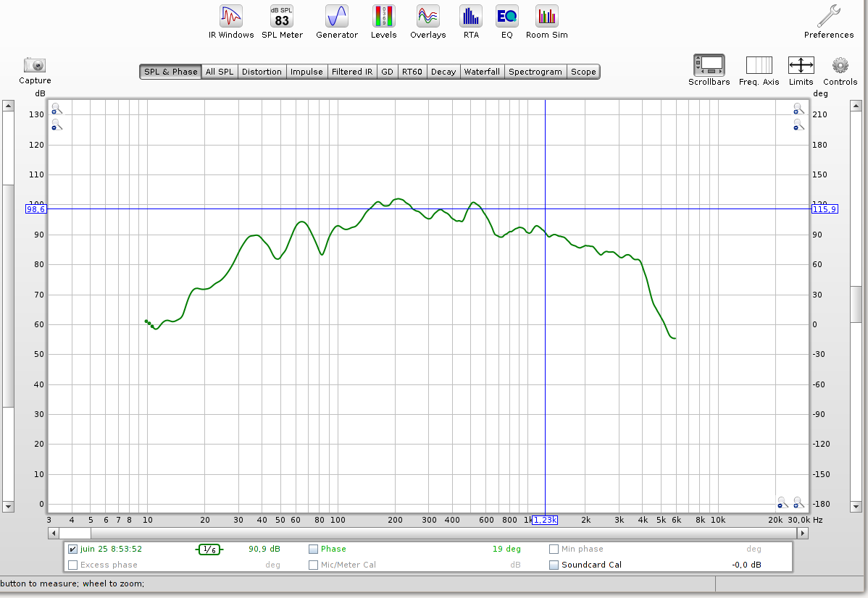
Task: Enable the Soundcard Cal trace
Action: pos(554,565)
